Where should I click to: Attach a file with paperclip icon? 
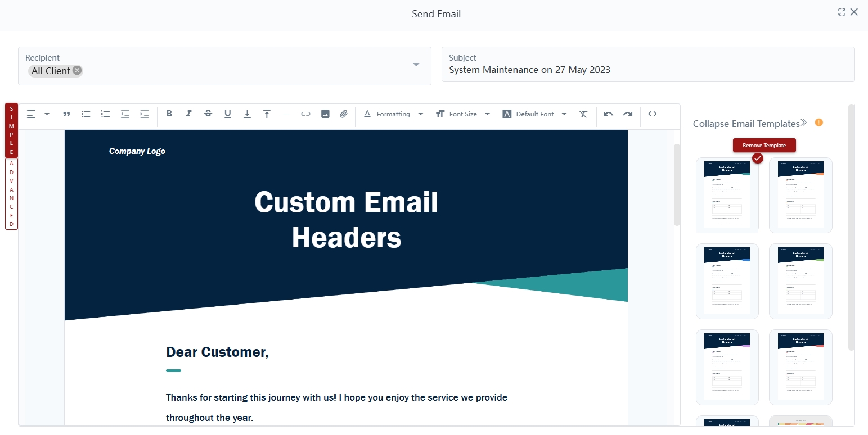[344, 114]
